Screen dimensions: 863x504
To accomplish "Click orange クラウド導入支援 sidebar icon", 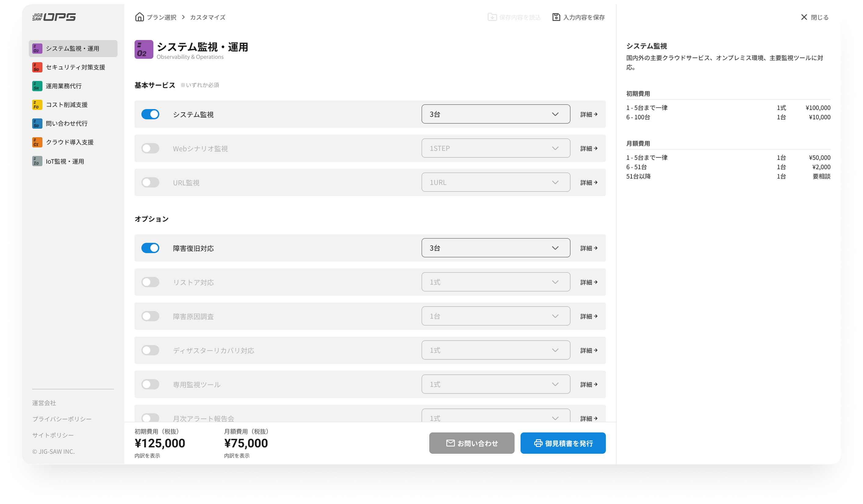I will click(x=37, y=142).
